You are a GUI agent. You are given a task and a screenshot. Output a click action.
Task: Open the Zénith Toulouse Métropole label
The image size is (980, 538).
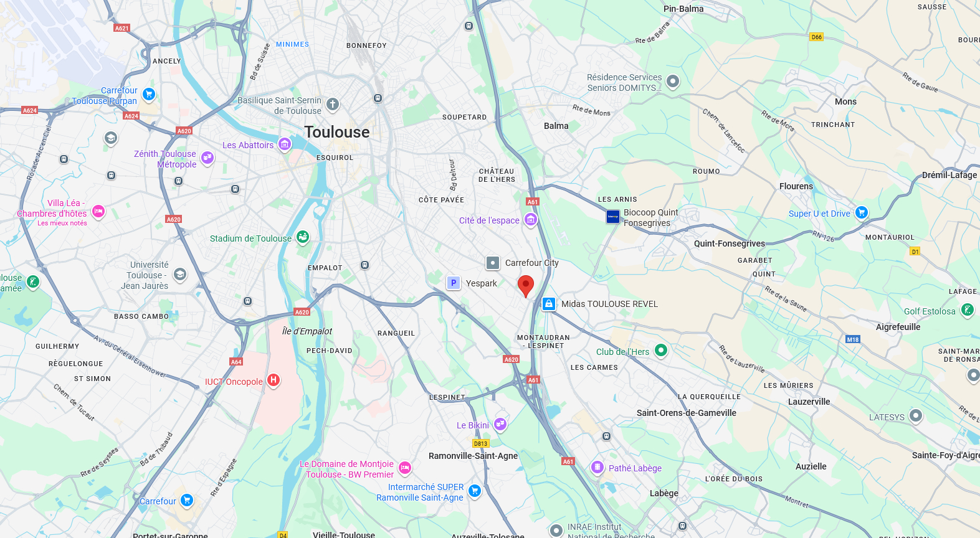click(x=165, y=159)
